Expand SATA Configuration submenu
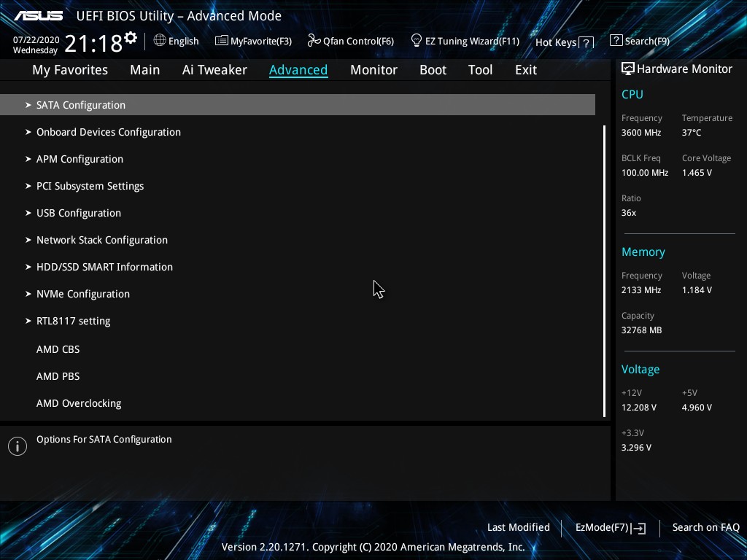747x560 pixels. point(80,105)
